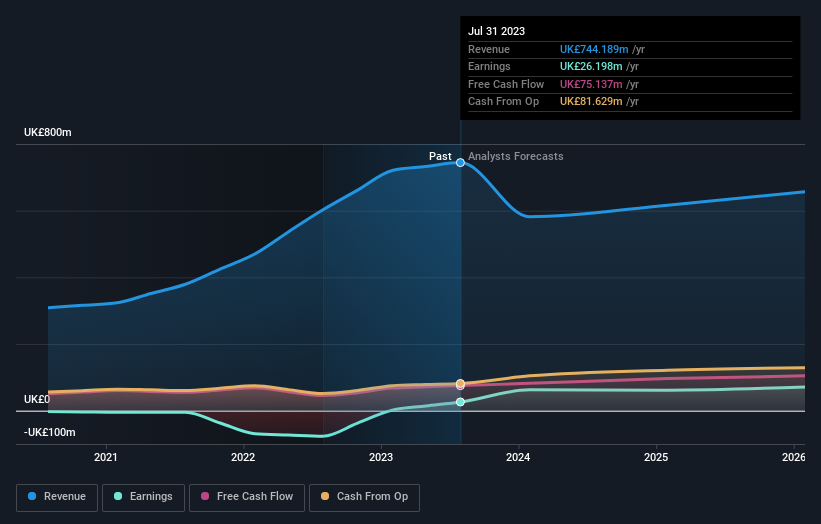Click the 'Revenue' tooltip row label

(489, 49)
